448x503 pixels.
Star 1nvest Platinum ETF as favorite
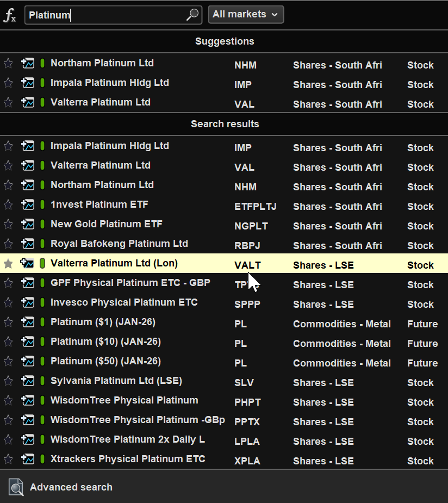8,205
